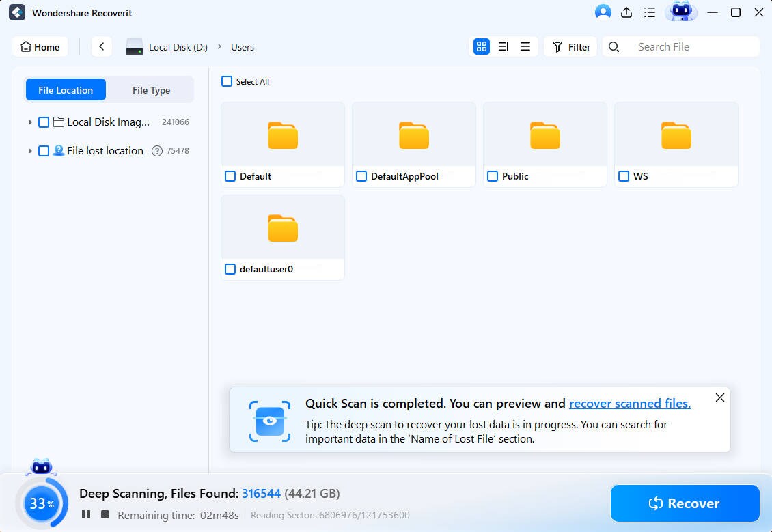Enable the Select All checkbox
The image size is (772, 532).
tap(226, 81)
